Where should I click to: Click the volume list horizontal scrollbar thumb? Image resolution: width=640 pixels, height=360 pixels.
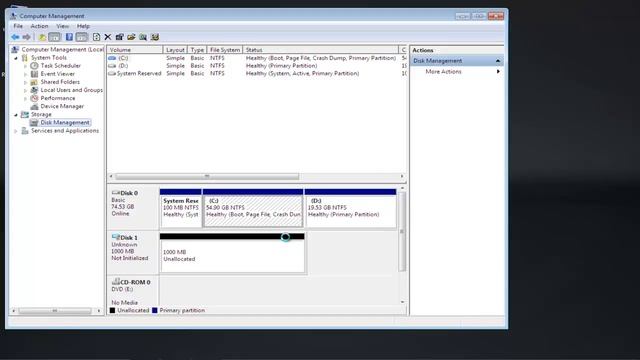click(x=207, y=176)
